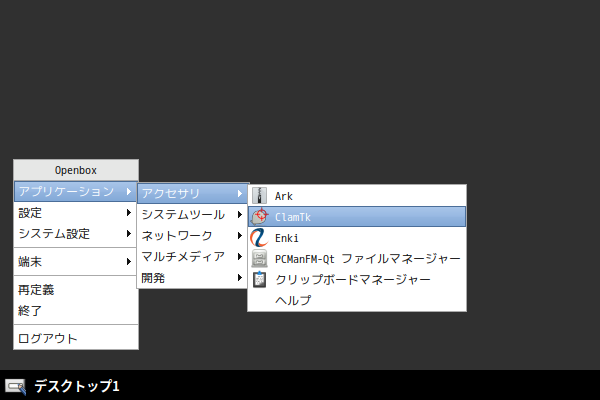Screen dimensions: 600x400
Task: Open the ネットワーク category
Action: coord(192,235)
